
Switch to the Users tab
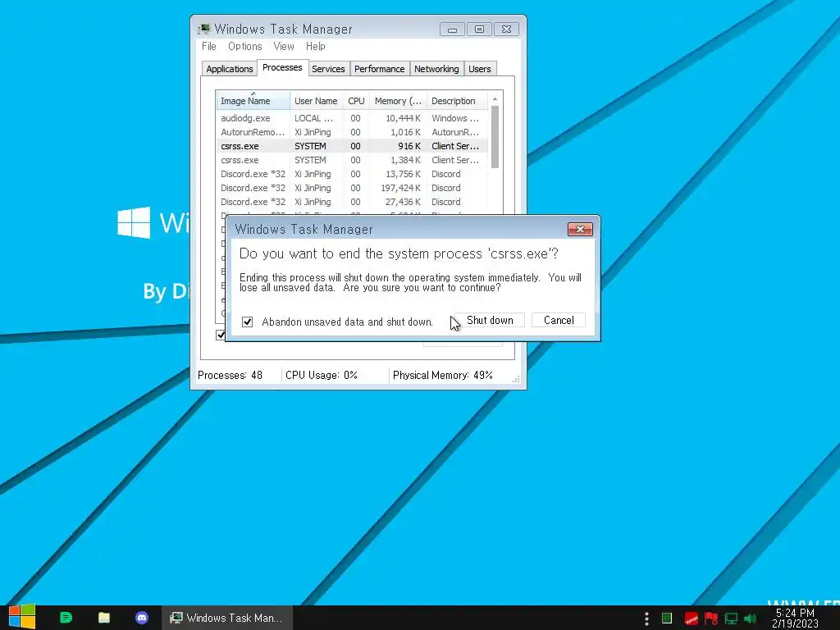479,69
